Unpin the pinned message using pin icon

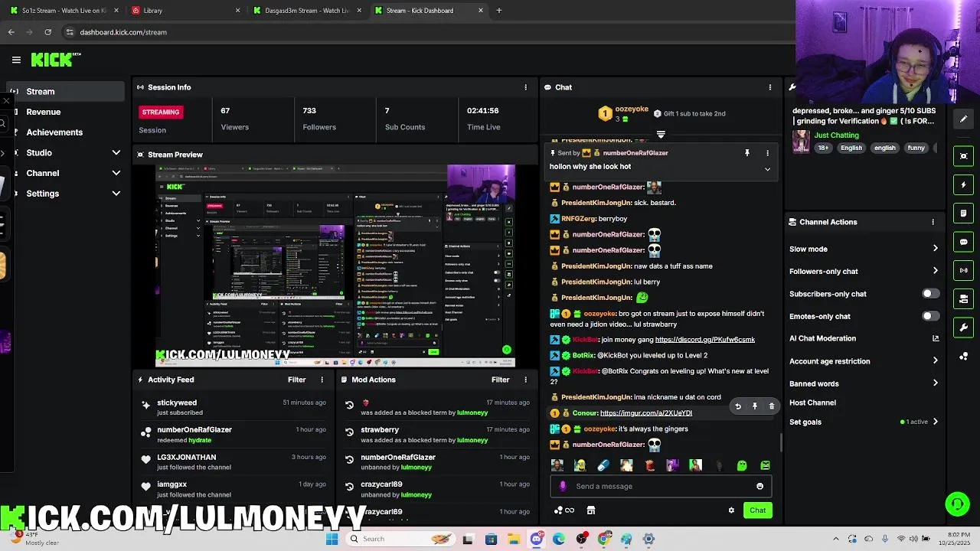coord(747,153)
